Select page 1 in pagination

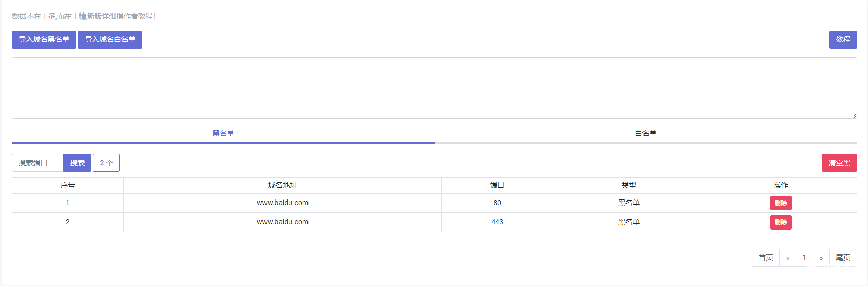tap(804, 258)
